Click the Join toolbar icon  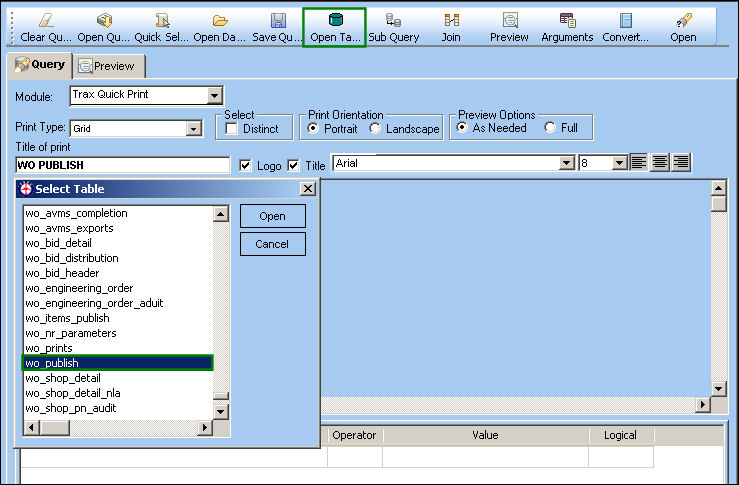[x=452, y=20]
